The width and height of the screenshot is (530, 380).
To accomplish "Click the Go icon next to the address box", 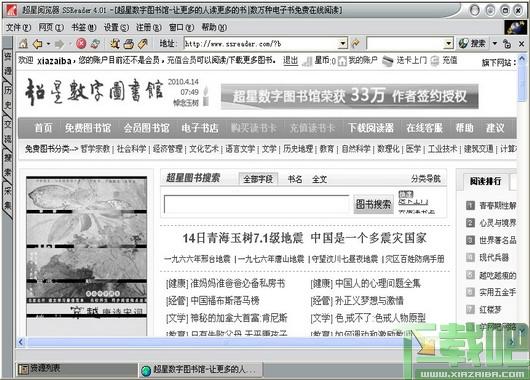I will (x=355, y=43).
